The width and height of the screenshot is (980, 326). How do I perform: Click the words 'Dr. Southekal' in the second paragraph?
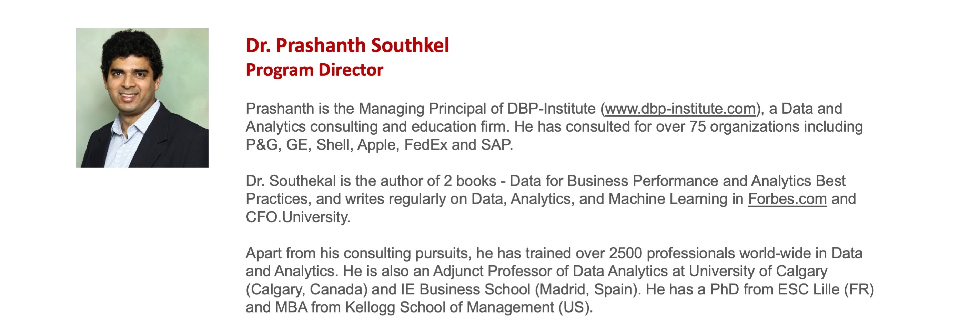pyautogui.click(x=291, y=181)
